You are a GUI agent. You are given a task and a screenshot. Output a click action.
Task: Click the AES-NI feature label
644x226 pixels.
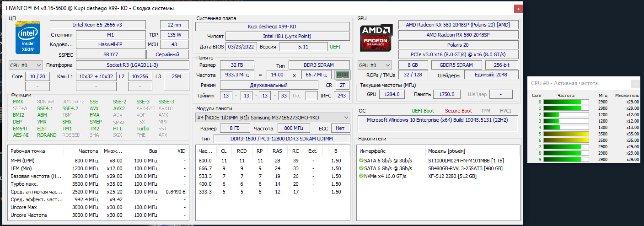tap(20, 135)
